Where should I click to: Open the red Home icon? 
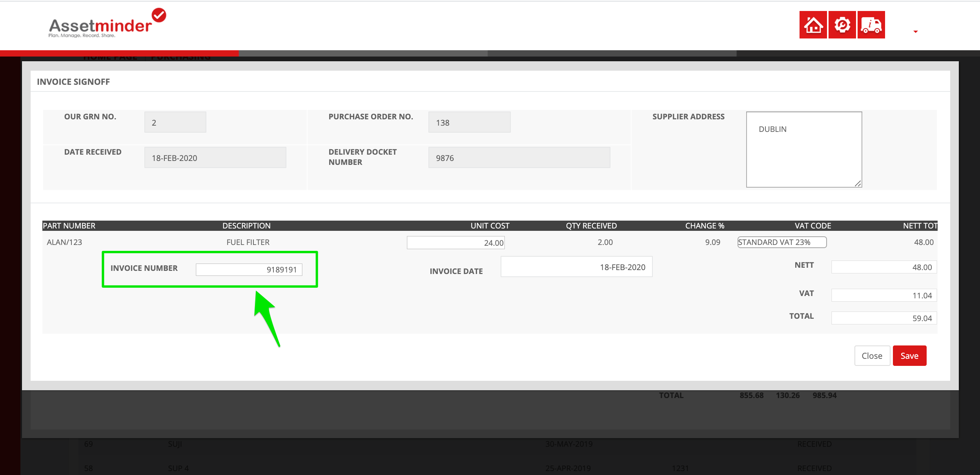click(813, 25)
